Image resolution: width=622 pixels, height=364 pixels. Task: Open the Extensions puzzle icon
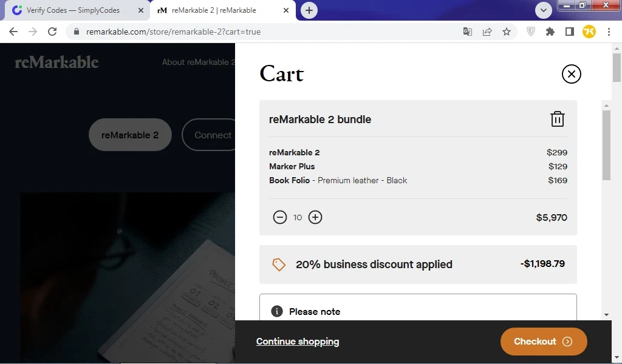point(550,32)
